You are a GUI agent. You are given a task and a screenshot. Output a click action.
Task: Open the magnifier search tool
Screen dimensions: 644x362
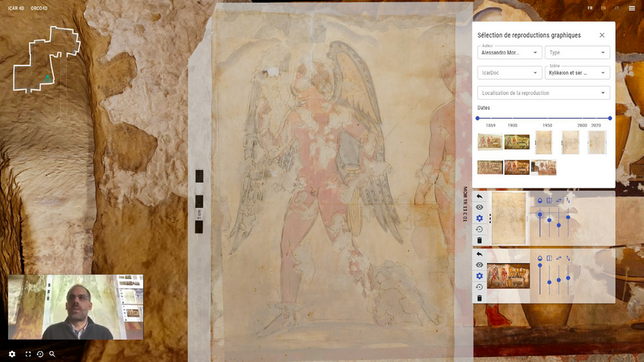tap(52, 354)
